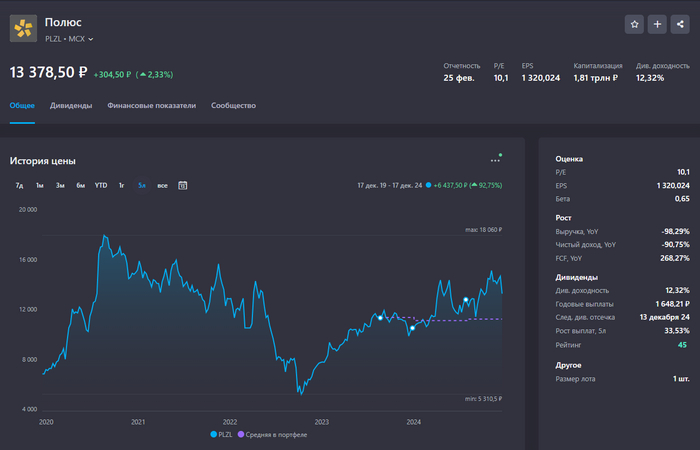This screenshot has width=700, height=450.
Task: Click the share icon in header
Action: click(680, 24)
